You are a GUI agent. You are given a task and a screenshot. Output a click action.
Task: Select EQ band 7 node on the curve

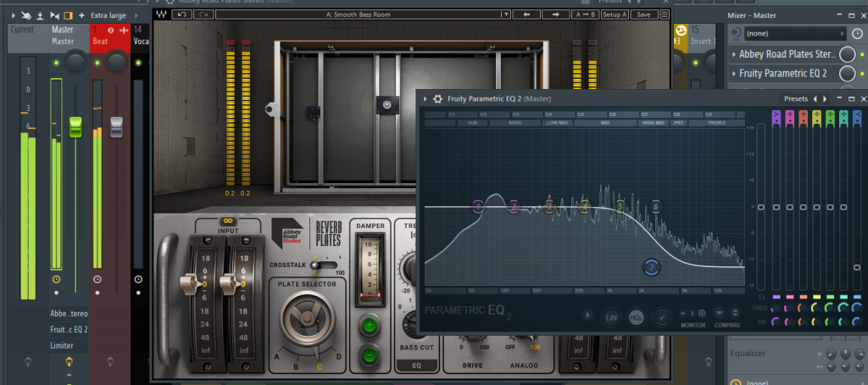click(651, 268)
